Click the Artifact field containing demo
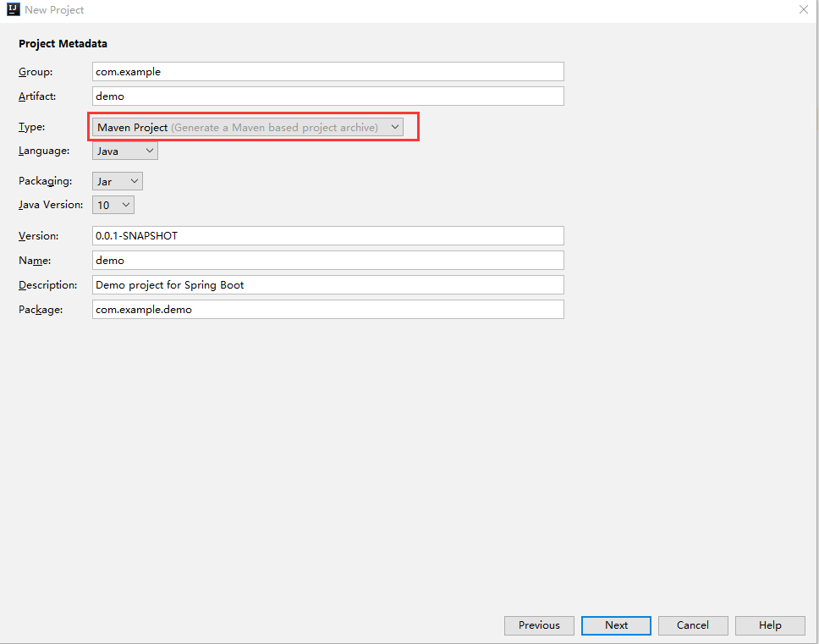 (328, 96)
